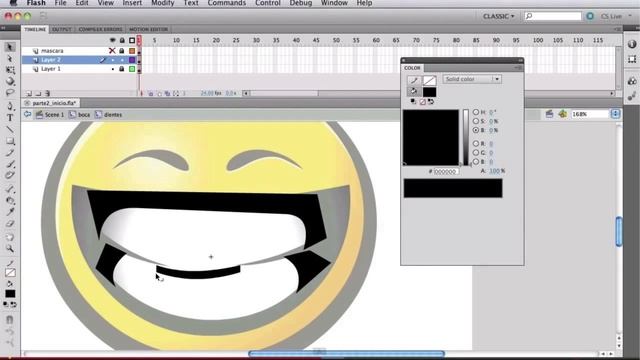Select the Rectangle tool
Image resolution: width=640 pixels, height=360 pixels.
(x=10, y=141)
